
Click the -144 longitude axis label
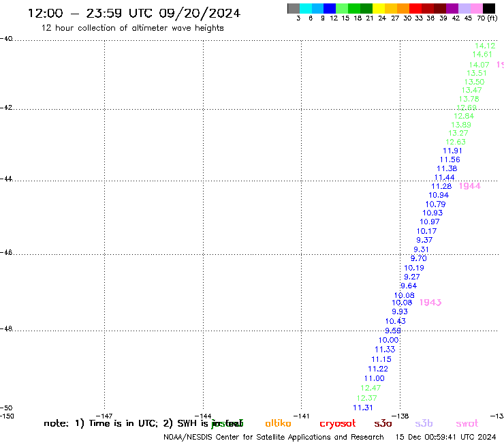pos(203,416)
